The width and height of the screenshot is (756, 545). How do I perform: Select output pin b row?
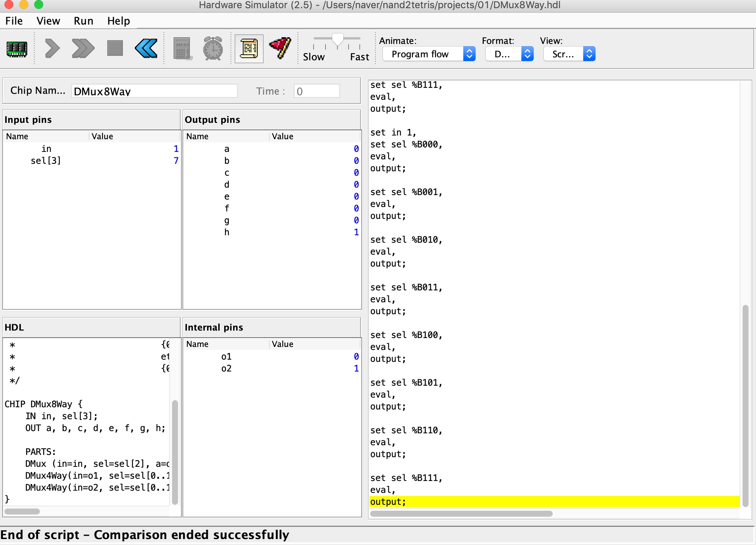(272, 161)
